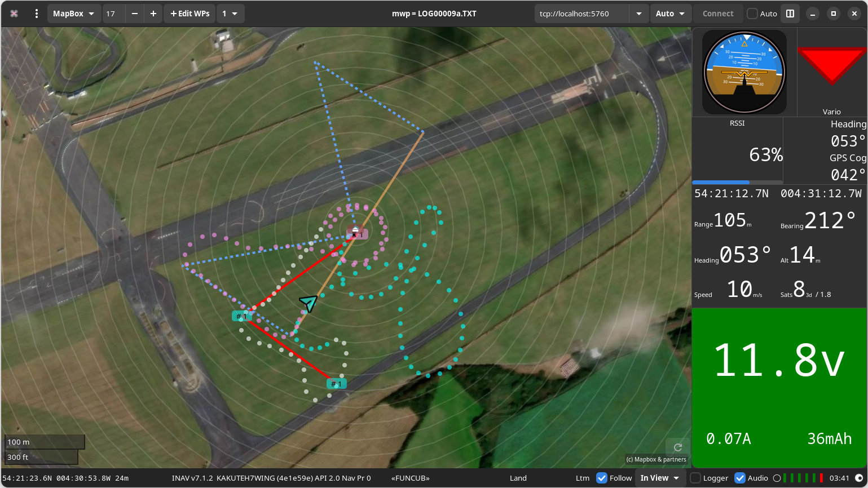Click the audio radio indicator beside Audio
This screenshot has height=488, width=868.
point(777,478)
